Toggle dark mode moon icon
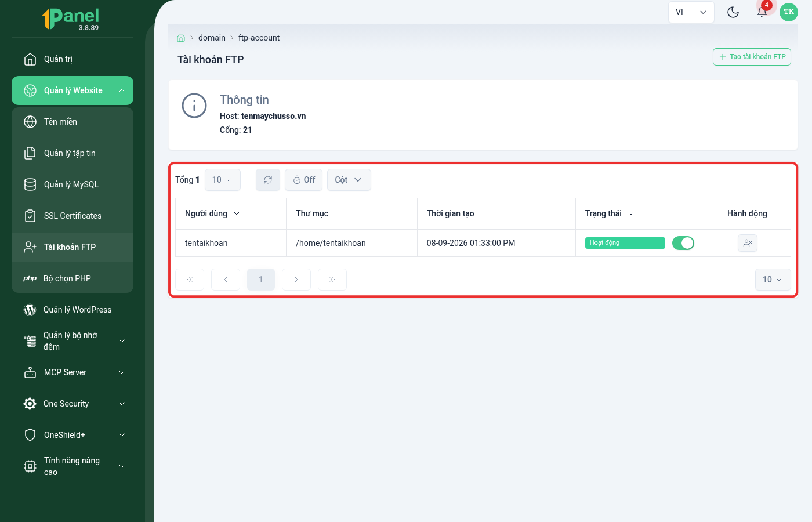 tap(733, 12)
